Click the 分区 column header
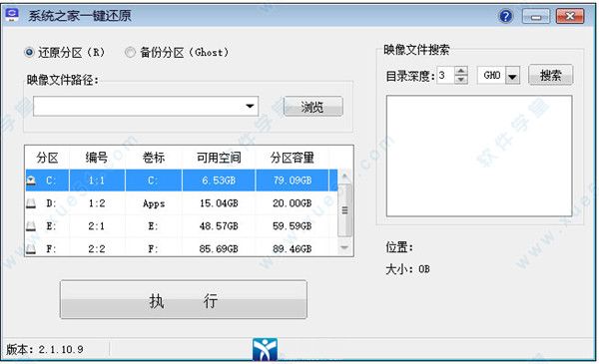The width and height of the screenshot is (599, 364). [47, 158]
